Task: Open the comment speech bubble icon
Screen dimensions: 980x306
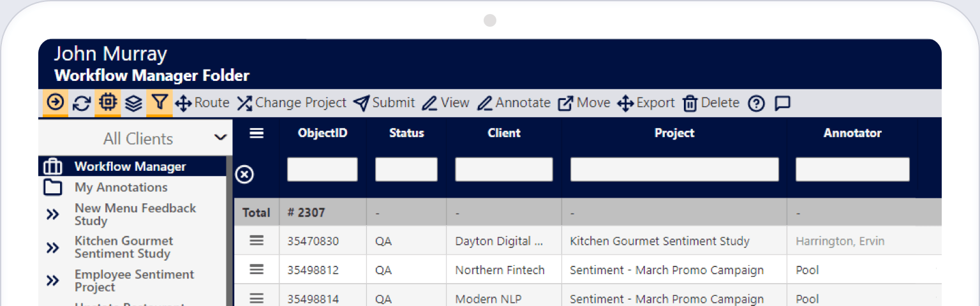Action: (x=782, y=103)
